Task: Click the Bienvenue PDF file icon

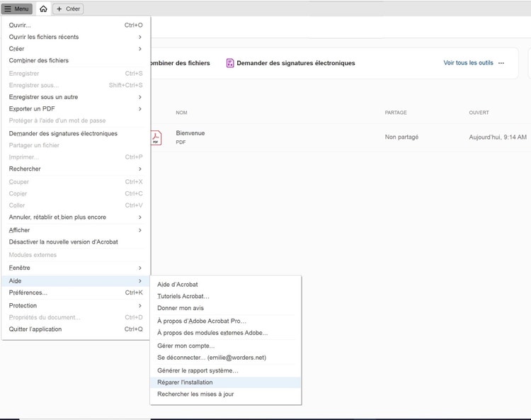Action: (x=156, y=137)
